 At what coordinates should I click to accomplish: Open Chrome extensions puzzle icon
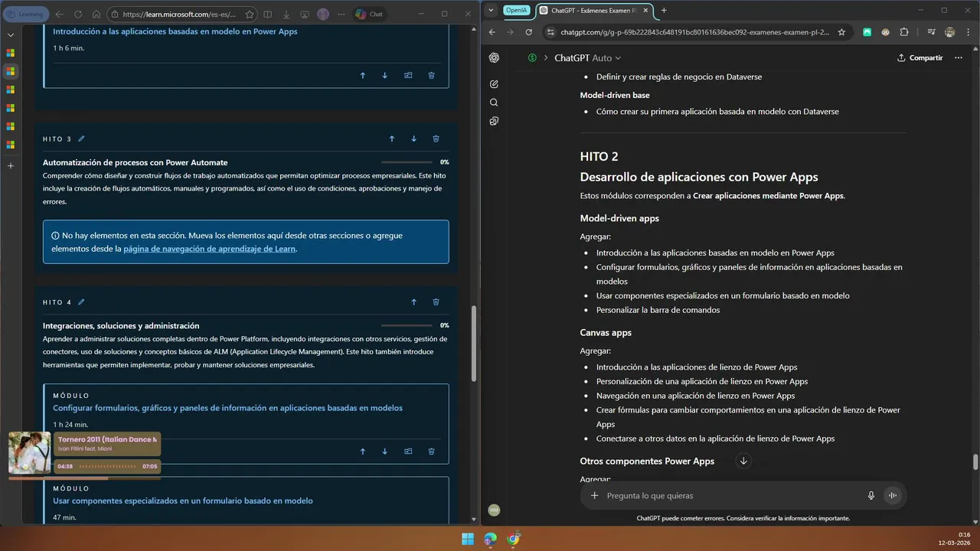coord(904,32)
